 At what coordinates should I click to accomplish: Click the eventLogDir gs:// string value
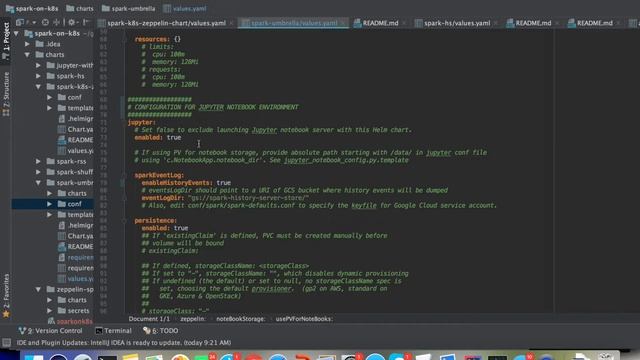coord(248,198)
